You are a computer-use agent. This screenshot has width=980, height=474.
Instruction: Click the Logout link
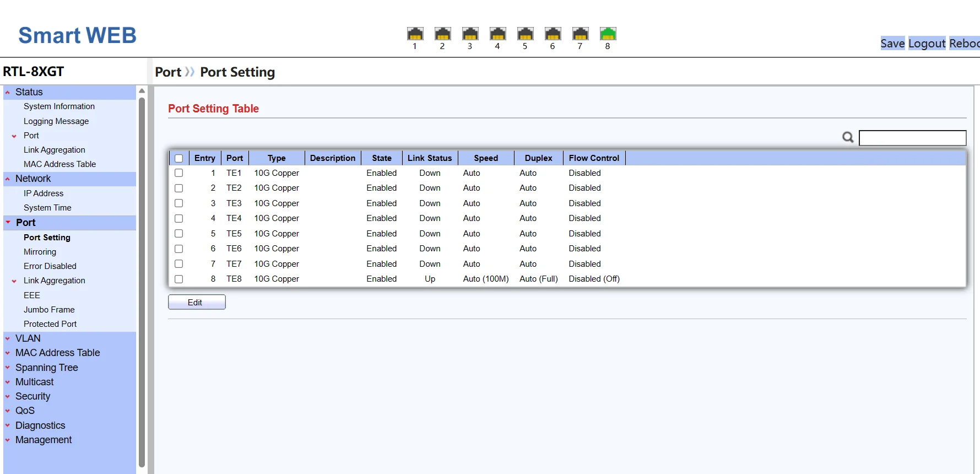[x=927, y=44]
